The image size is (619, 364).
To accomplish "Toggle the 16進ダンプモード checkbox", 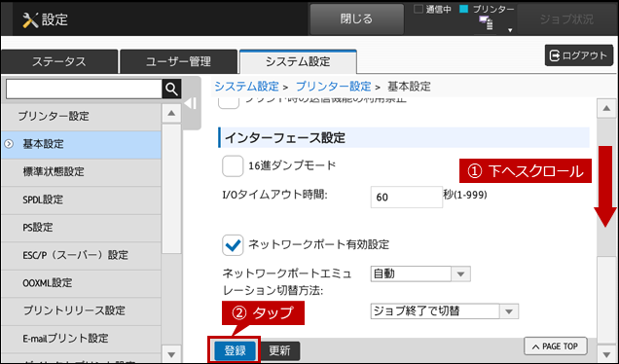I will tap(233, 165).
